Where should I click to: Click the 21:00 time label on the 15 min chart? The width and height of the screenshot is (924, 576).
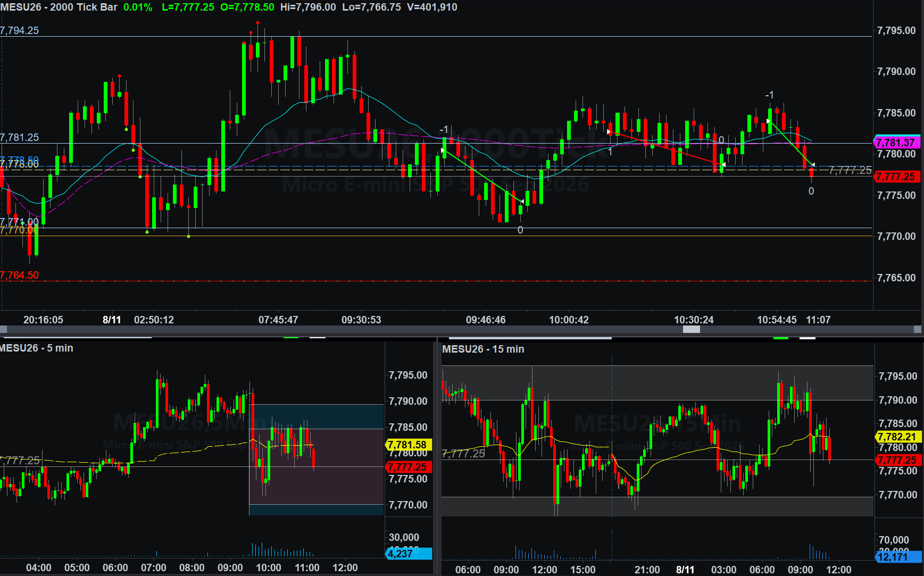click(x=647, y=570)
